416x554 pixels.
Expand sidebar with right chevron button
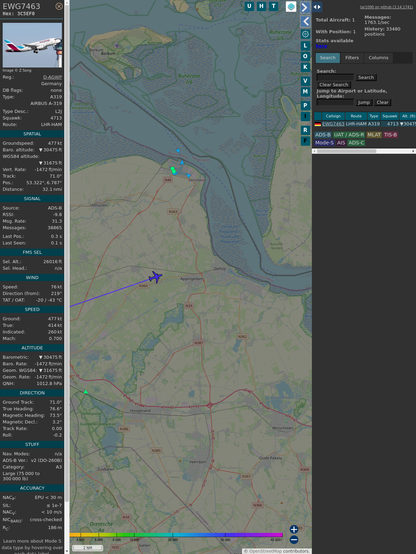click(x=305, y=7)
